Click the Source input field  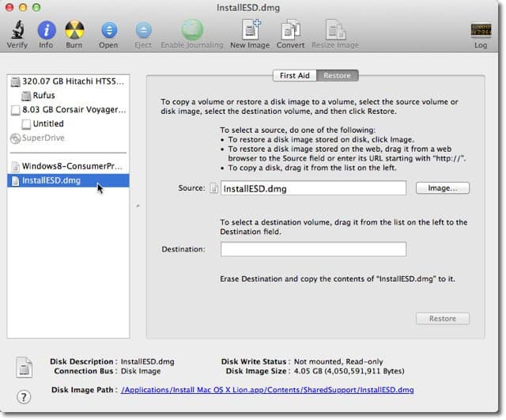click(x=313, y=188)
